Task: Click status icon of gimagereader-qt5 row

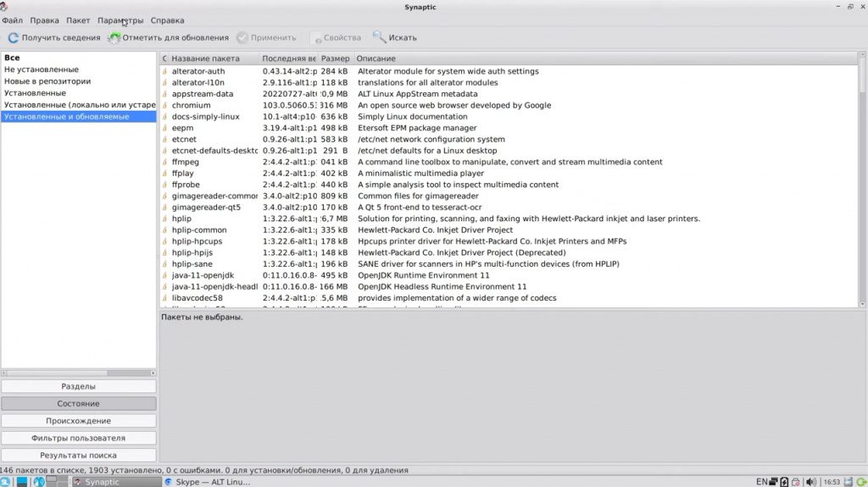Action: tap(164, 208)
